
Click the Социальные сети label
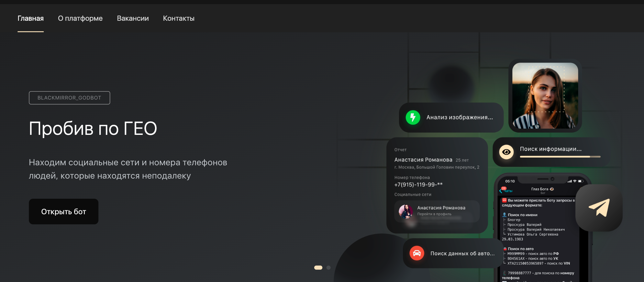tap(413, 194)
